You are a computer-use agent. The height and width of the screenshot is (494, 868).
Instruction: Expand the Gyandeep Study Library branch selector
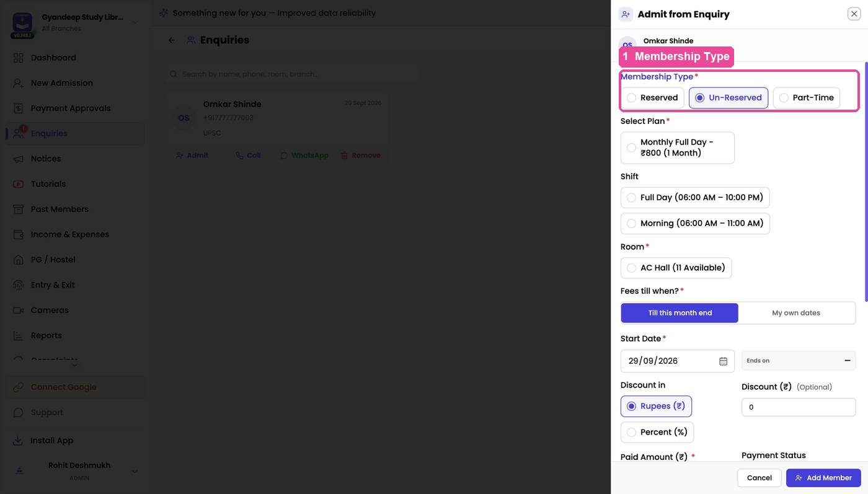[x=135, y=23]
